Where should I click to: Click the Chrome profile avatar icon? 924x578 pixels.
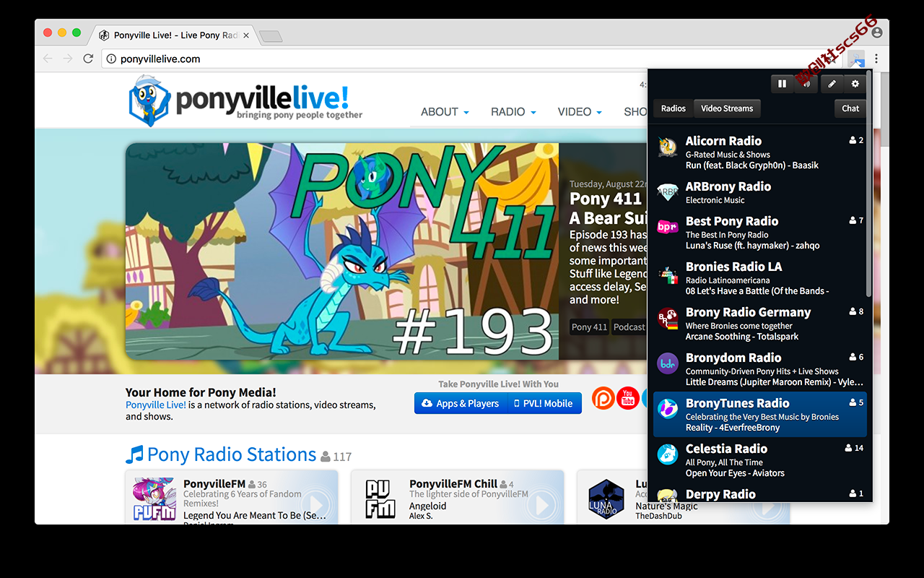pyautogui.click(x=877, y=33)
